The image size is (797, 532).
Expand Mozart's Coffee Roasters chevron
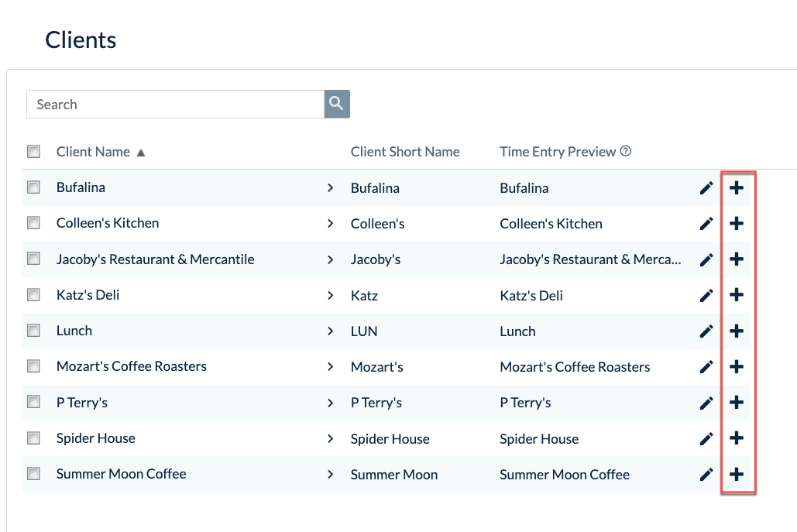tap(331, 367)
